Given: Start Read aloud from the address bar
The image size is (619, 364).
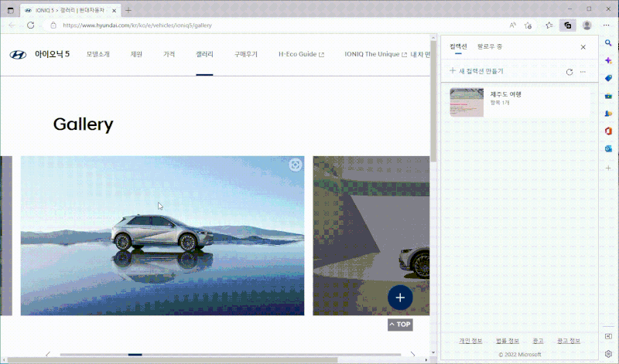Looking at the screenshot, I should coord(512,26).
